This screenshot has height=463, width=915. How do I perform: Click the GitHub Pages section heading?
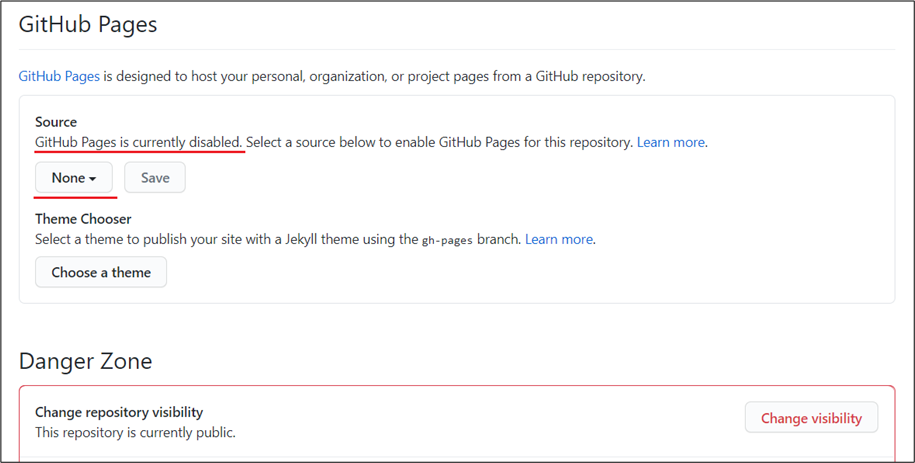tap(88, 25)
